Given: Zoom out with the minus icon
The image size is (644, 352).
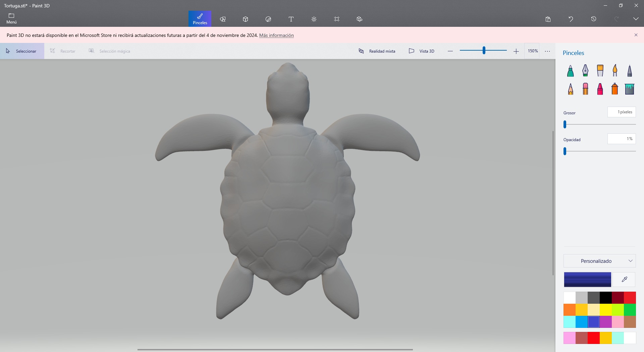Looking at the screenshot, I should pyautogui.click(x=450, y=51).
